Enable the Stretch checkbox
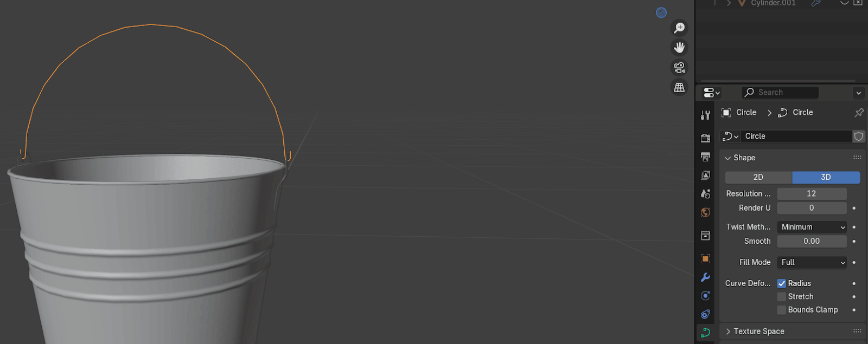Screen dimensions: 868x344 tap(782, 297)
